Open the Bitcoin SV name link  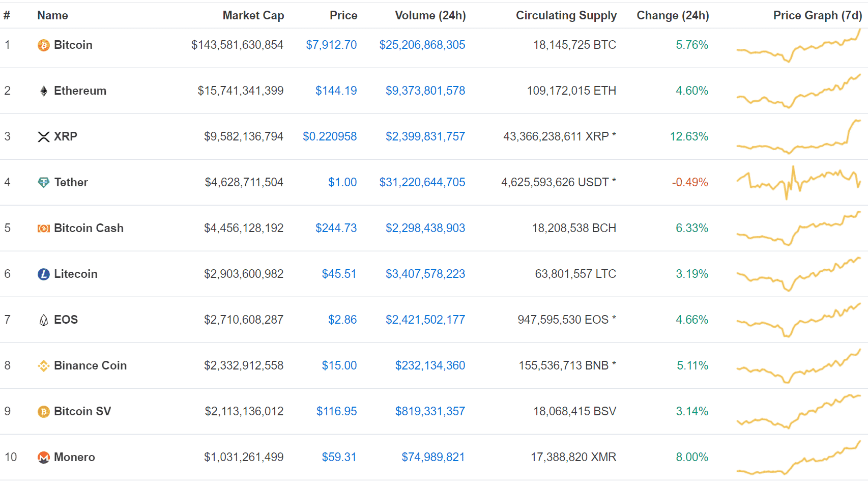[x=82, y=411]
